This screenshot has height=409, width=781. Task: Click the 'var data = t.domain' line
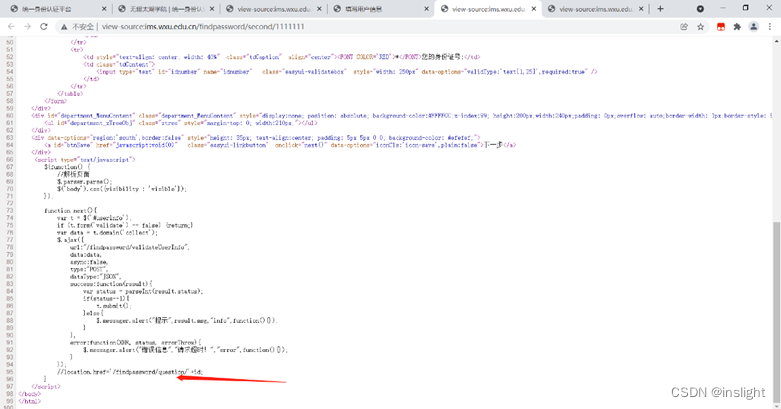click(x=107, y=233)
